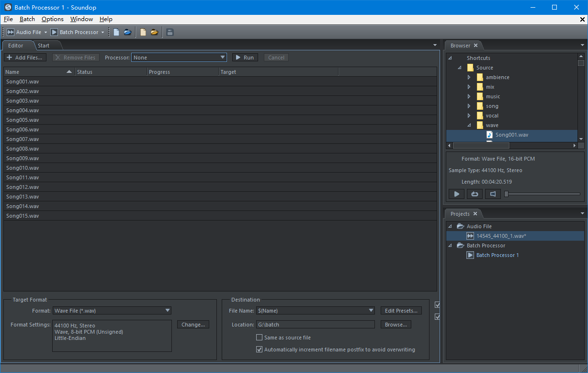Uncheck Automatically increment filename postfix option
The width and height of the screenshot is (588, 373).
coord(260,350)
